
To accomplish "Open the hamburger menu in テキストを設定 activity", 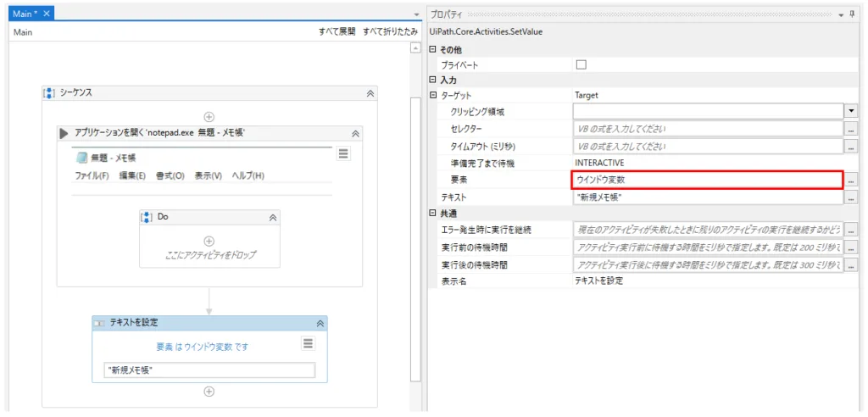I will [x=309, y=343].
